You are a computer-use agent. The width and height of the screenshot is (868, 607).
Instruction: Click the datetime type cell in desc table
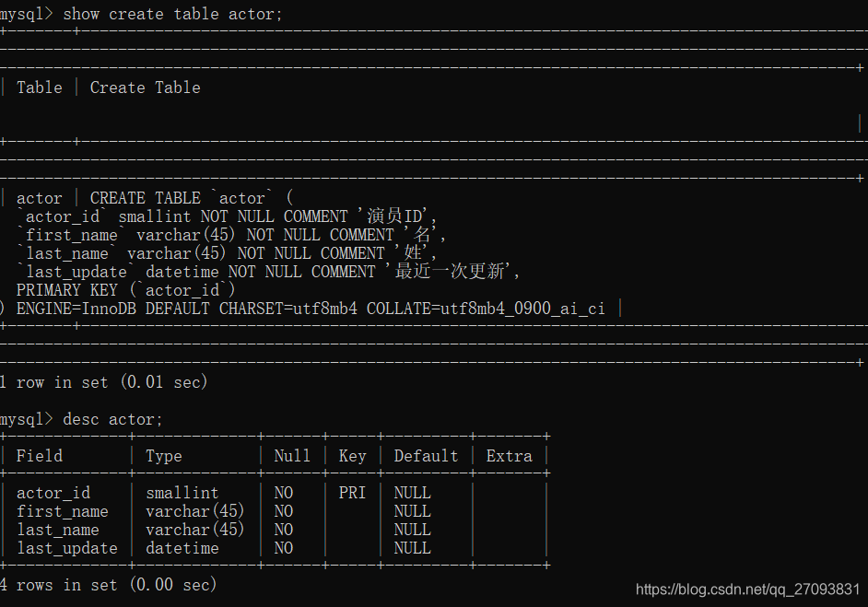tap(182, 548)
